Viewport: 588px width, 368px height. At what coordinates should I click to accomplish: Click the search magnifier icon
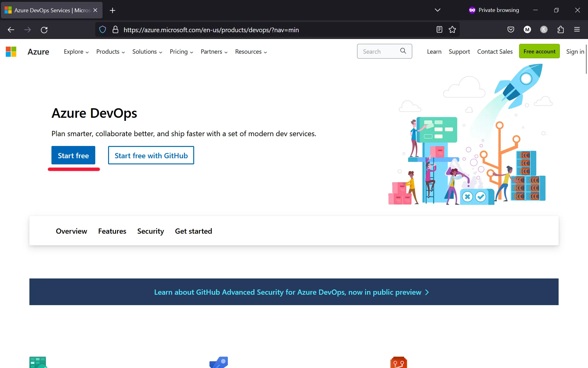pos(403,51)
